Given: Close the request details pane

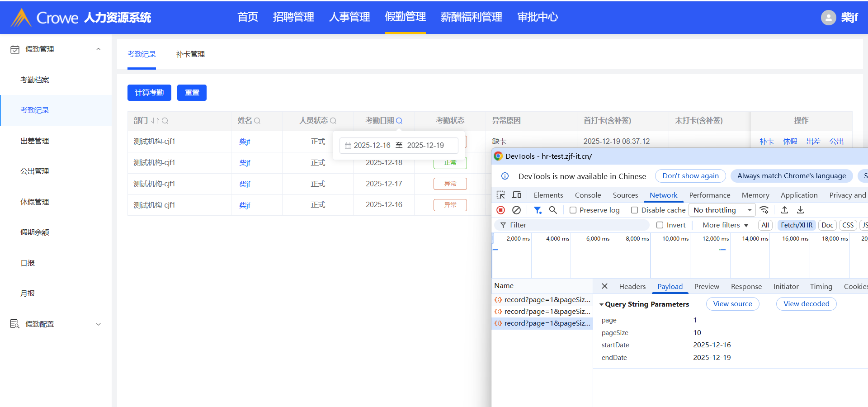Looking at the screenshot, I should point(604,286).
